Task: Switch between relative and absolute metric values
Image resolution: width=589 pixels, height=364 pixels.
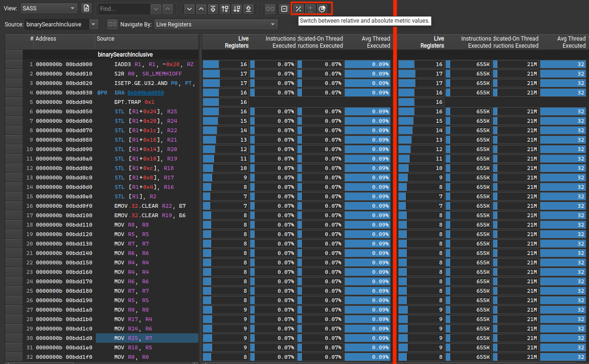Action: coord(298,8)
